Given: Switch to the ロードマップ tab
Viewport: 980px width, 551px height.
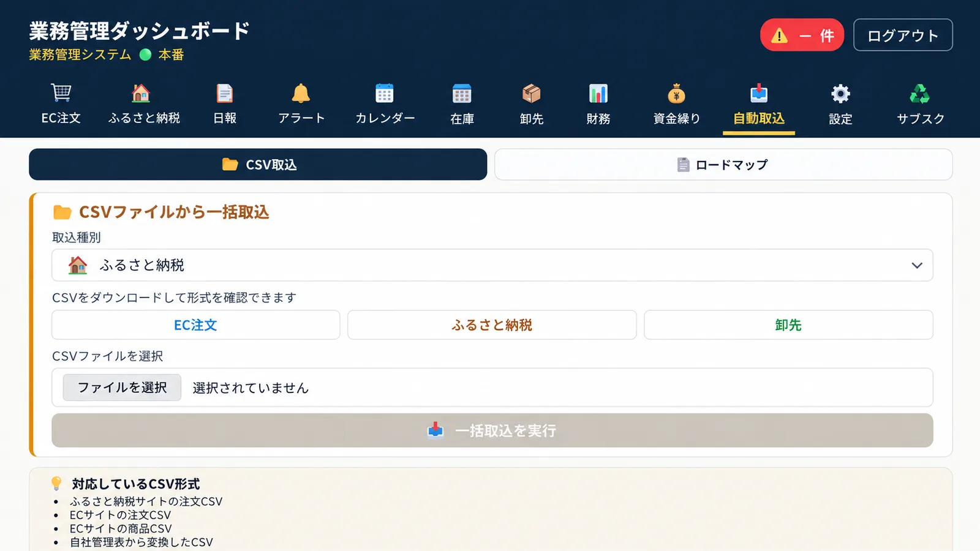Looking at the screenshot, I should [x=723, y=164].
